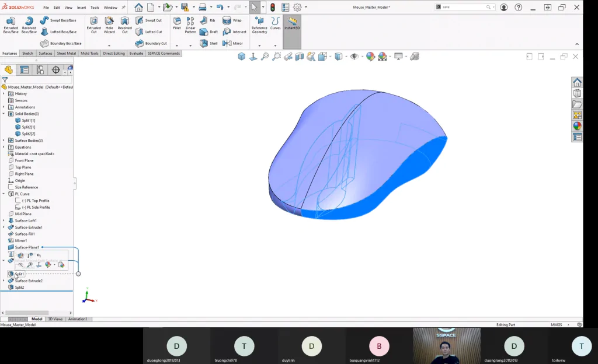Click the Lofted Cut tool
Viewport: 598px width, 364px height.
pyautogui.click(x=149, y=32)
